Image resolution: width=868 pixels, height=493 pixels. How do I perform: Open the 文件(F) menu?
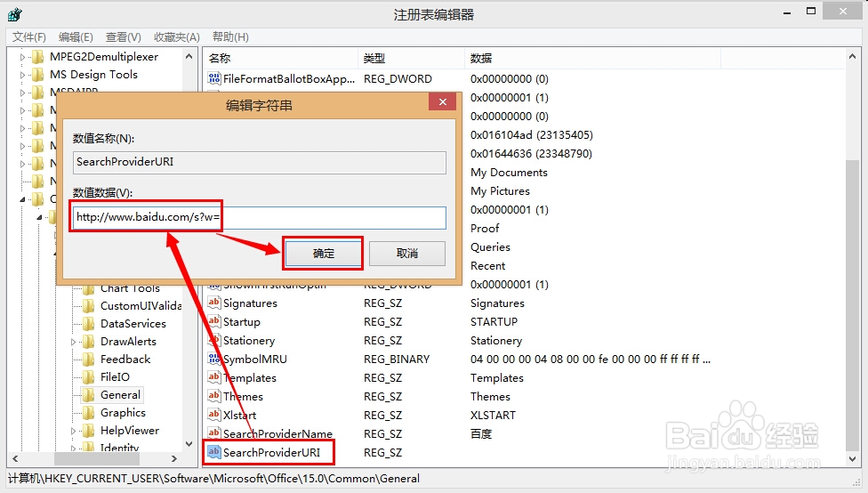[28, 37]
